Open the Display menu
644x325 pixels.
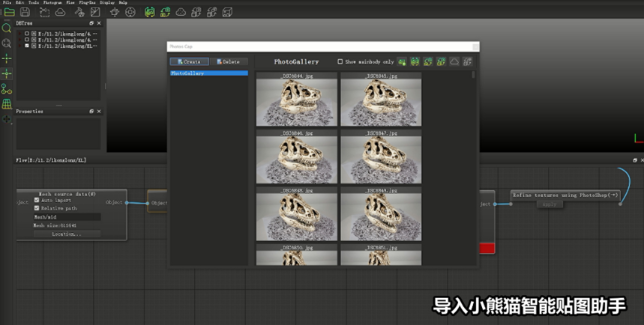pyautogui.click(x=107, y=2)
